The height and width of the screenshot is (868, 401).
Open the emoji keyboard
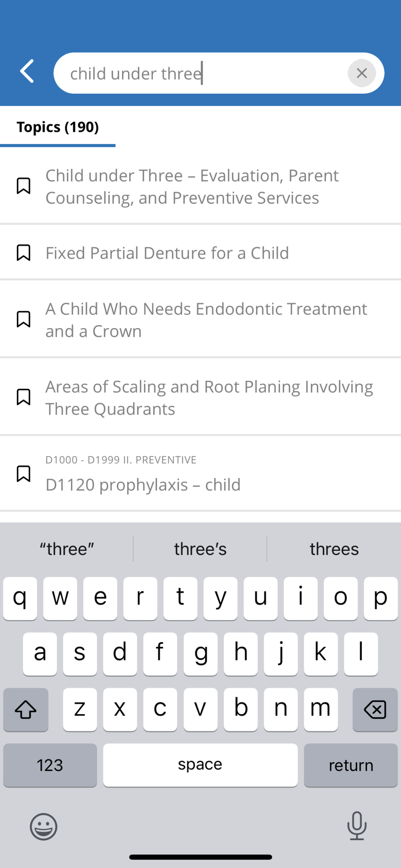[x=43, y=826]
